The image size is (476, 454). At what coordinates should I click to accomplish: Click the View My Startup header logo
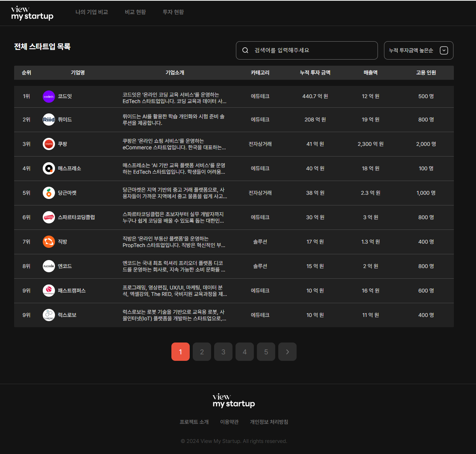[32, 13]
